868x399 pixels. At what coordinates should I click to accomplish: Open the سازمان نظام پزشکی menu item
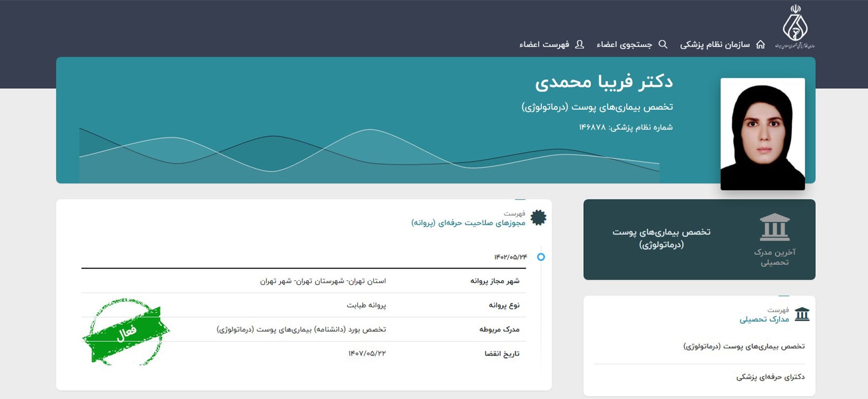click(715, 45)
